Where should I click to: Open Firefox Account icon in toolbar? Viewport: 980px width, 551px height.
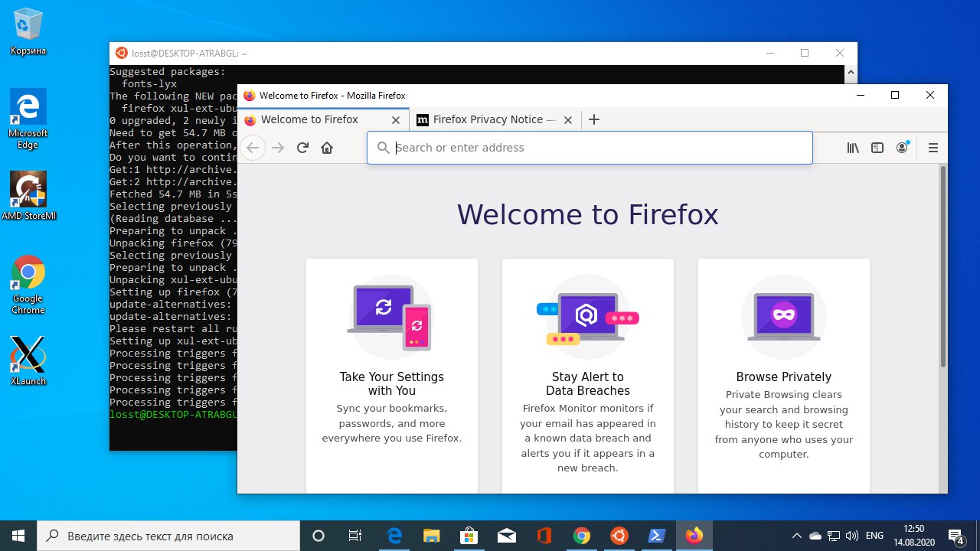coord(903,148)
